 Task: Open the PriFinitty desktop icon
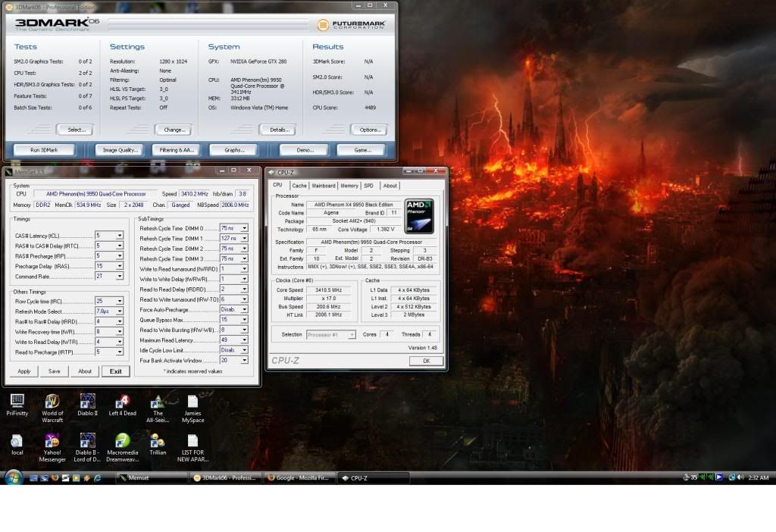click(17, 405)
